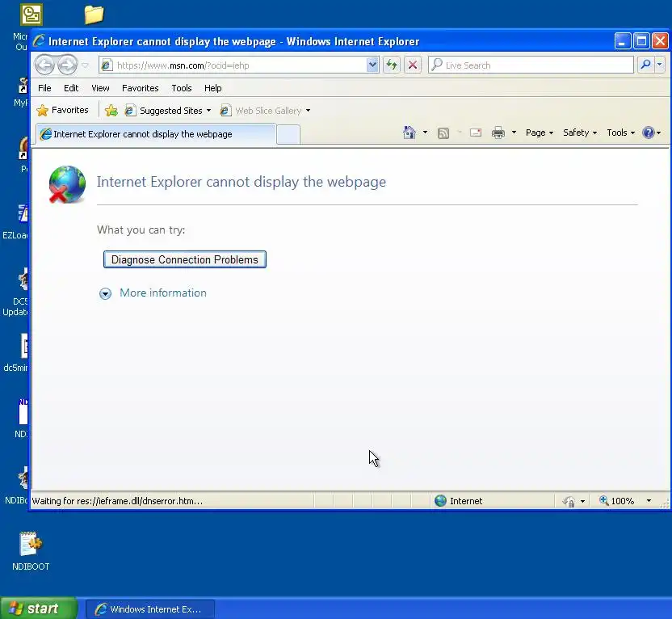The image size is (672, 619).
Task: Click the page icon beside the URL
Action: tap(107, 65)
